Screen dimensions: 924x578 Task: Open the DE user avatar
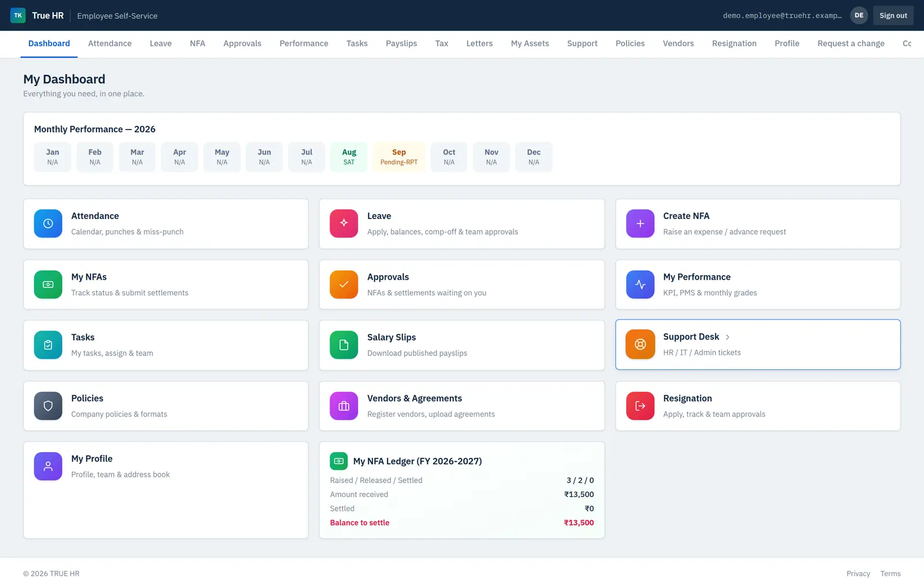click(859, 16)
